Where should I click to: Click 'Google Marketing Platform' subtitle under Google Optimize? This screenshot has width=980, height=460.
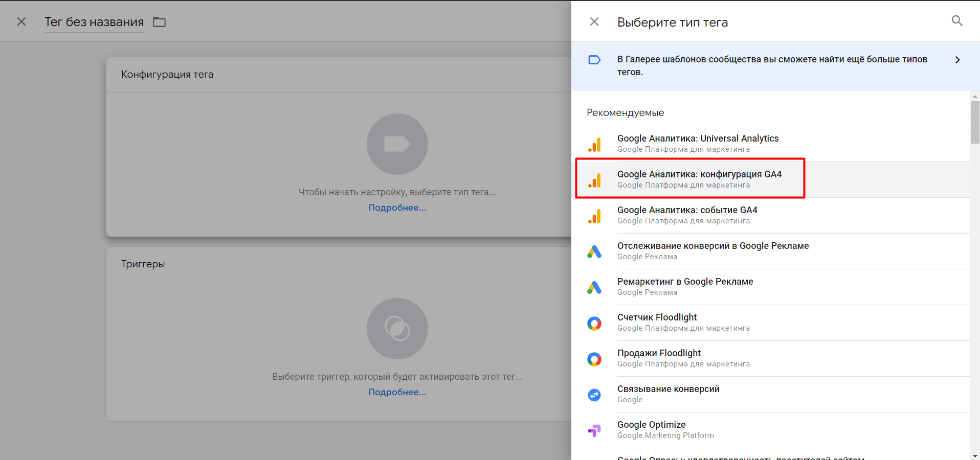(665, 435)
